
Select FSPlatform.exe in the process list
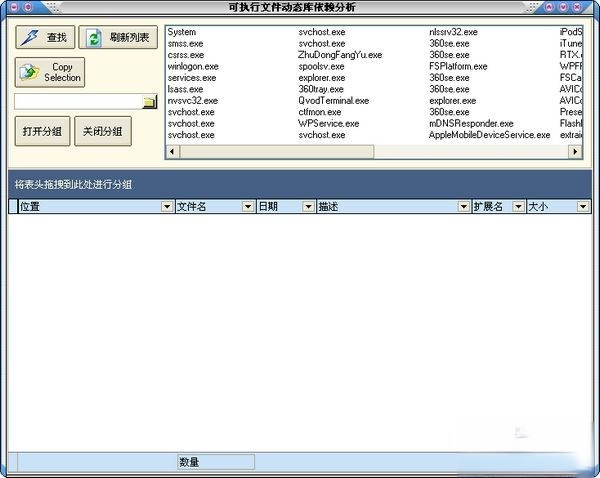[458, 67]
